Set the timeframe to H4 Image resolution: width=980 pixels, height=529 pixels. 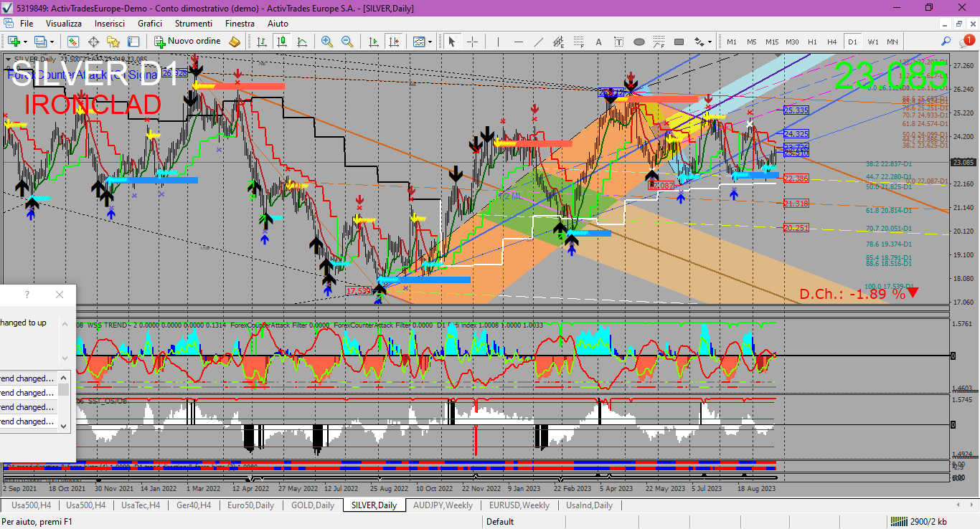click(x=832, y=42)
